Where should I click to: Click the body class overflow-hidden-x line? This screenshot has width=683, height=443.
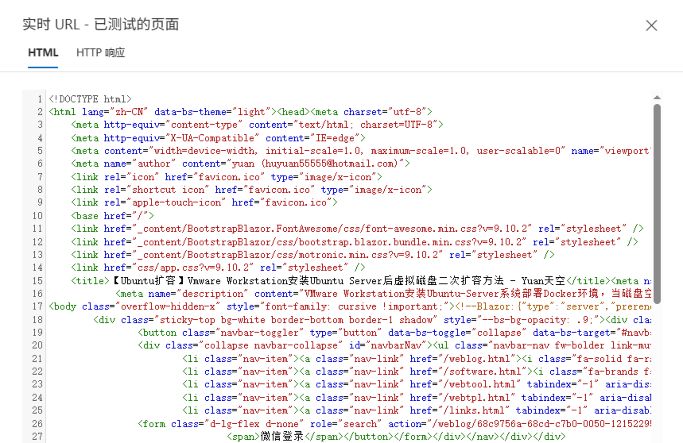(x=350, y=307)
